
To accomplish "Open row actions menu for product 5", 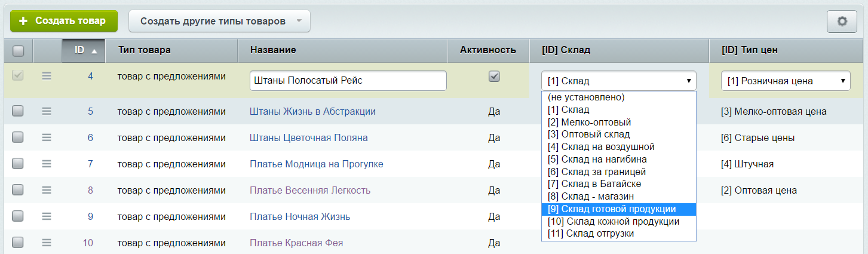I will click(x=47, y=111).
